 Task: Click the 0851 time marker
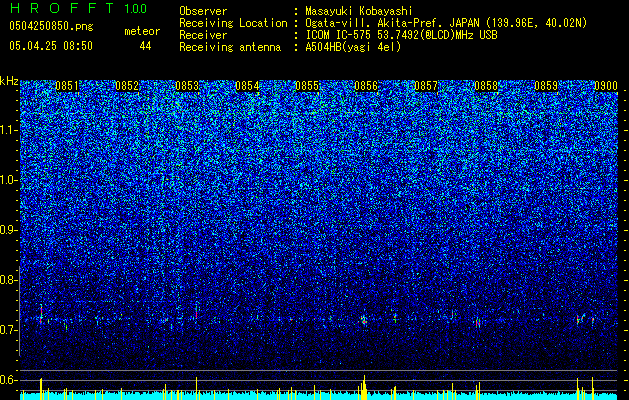coord(67,86)
